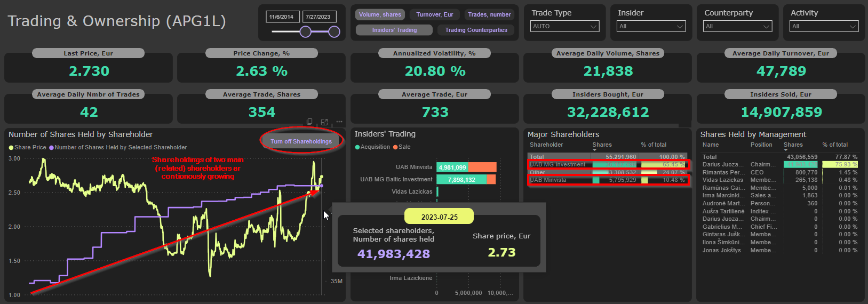Viewport: 868px width, 304px height.
Task: Open the Insider filter dropdown
Action: (651, 26)
